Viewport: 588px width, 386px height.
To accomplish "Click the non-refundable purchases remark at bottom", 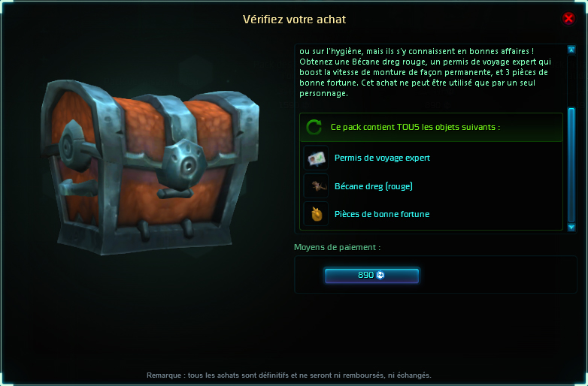I will pos(289,375).
